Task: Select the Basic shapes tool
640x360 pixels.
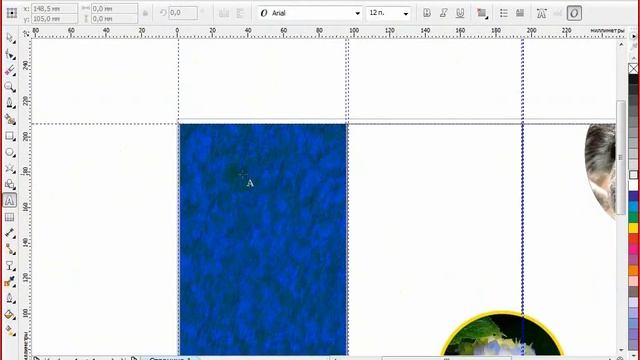Action: click(10, 184)
